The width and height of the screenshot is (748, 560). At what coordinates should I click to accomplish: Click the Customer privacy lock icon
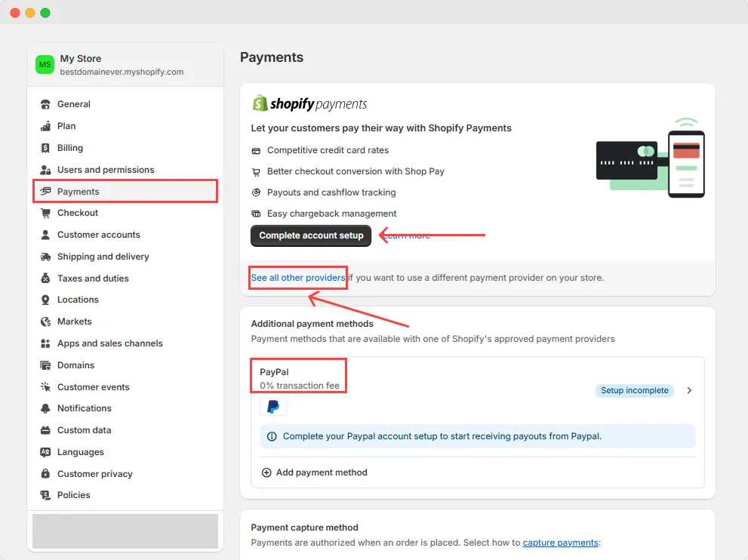pos(45,473)
